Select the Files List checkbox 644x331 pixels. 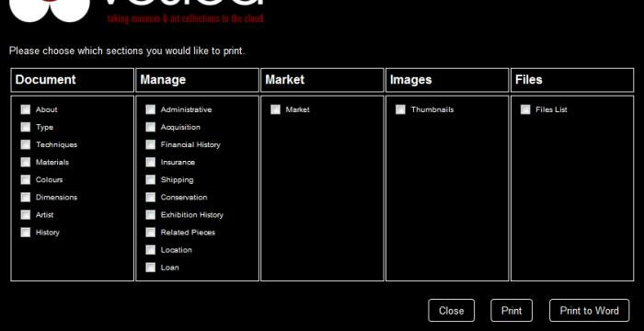click(525, 109)
